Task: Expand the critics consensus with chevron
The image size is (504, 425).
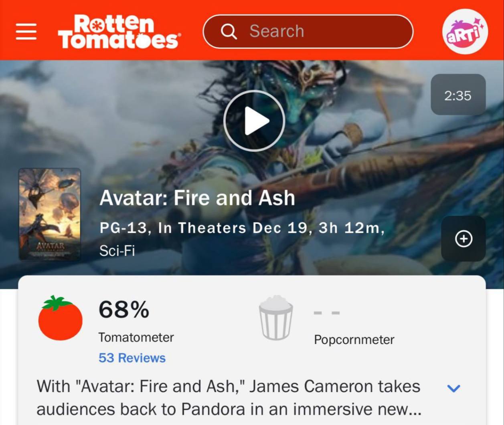Action: click(x=453, y=388)
